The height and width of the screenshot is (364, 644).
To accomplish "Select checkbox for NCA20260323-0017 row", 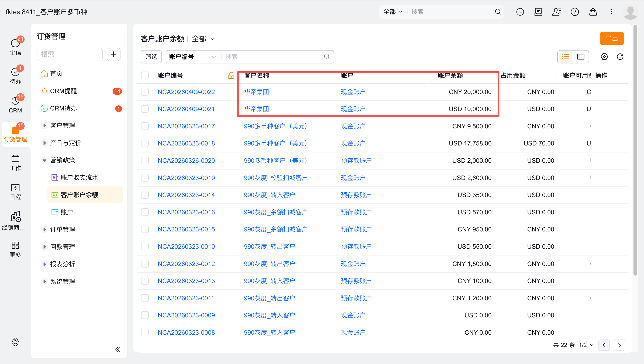I will tap(145, 126).
